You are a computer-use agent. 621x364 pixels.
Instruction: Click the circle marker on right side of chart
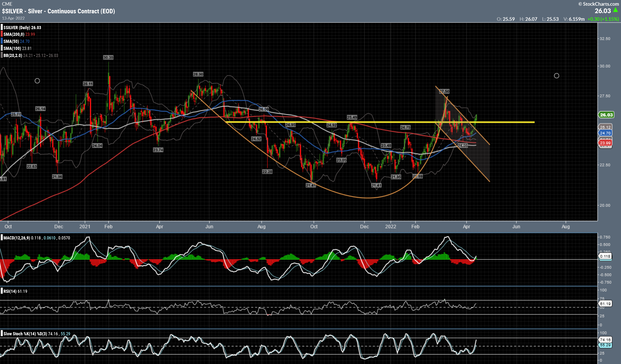pos(556,76)
